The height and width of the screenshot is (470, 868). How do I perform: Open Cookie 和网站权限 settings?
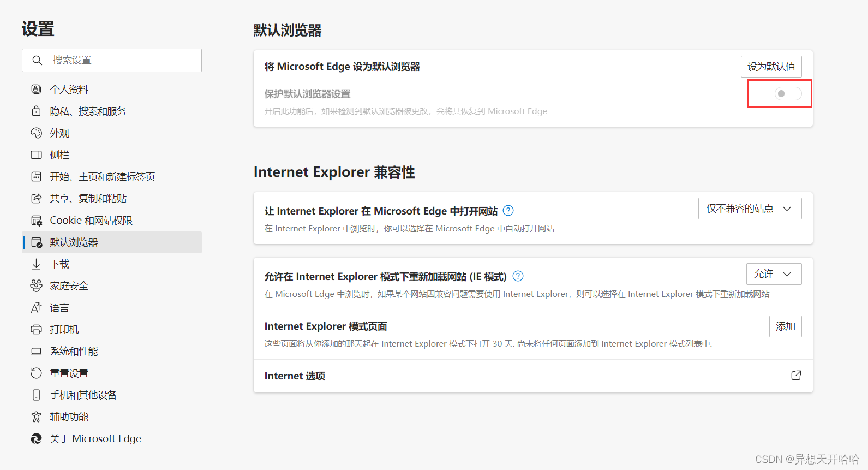[x=112, y=221]
